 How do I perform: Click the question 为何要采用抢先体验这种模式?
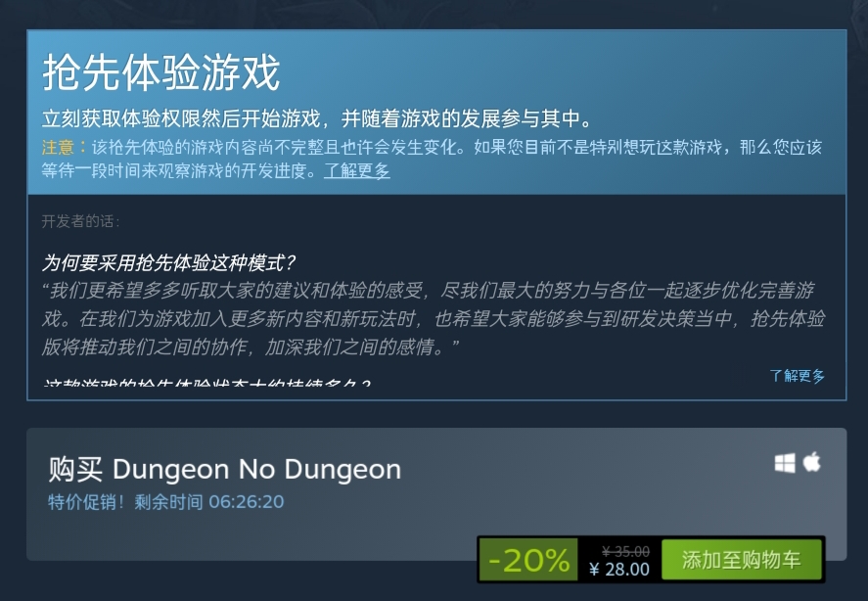click(x=169, y=262)
